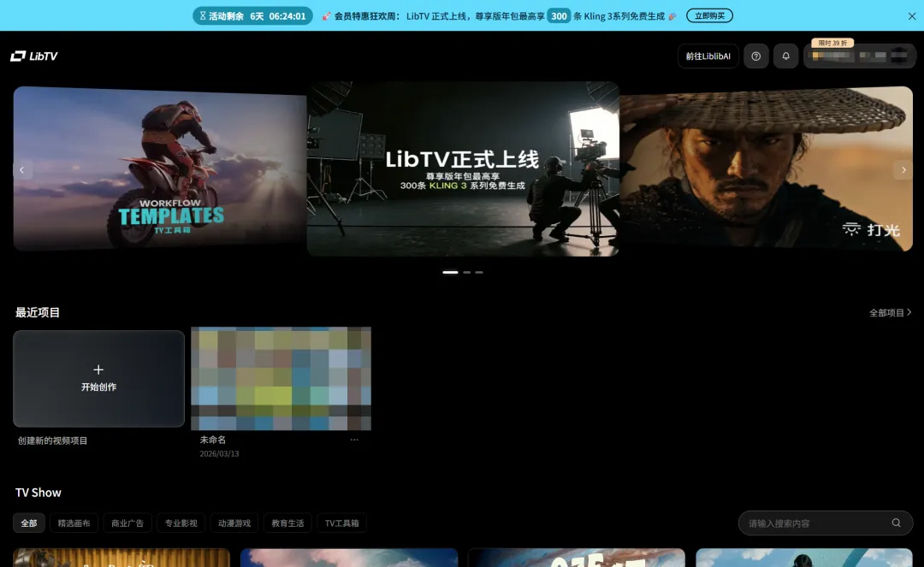Open the Workflow Templates banner
The image size is (924, 567).
160,168
